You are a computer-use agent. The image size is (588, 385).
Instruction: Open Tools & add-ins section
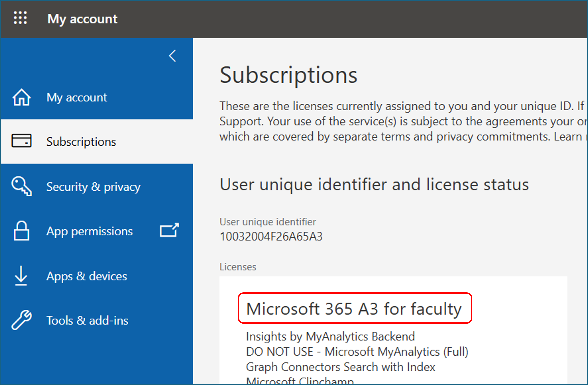coord(87,320)
